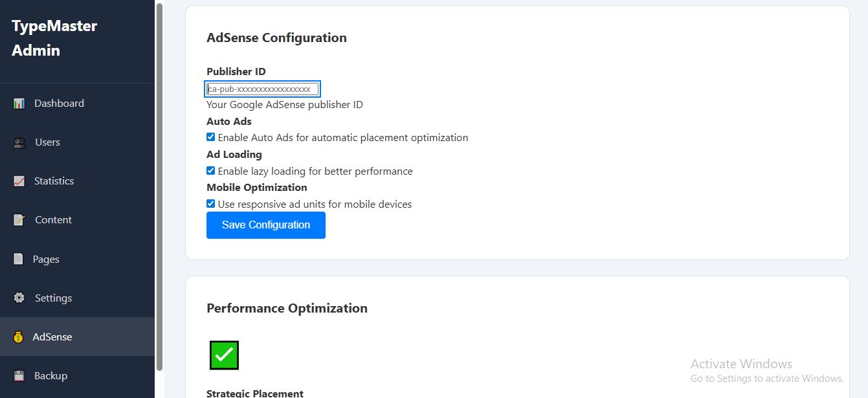Click the Dashboard chart icon in sidebar
The width and height of the screenshot is (868, 398).
(x=19, y=104)
